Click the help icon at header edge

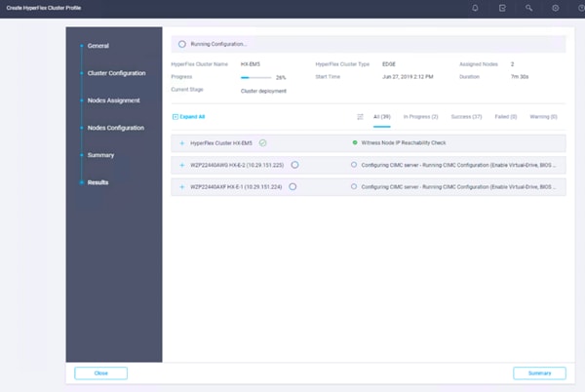click(x=581, y=8)
